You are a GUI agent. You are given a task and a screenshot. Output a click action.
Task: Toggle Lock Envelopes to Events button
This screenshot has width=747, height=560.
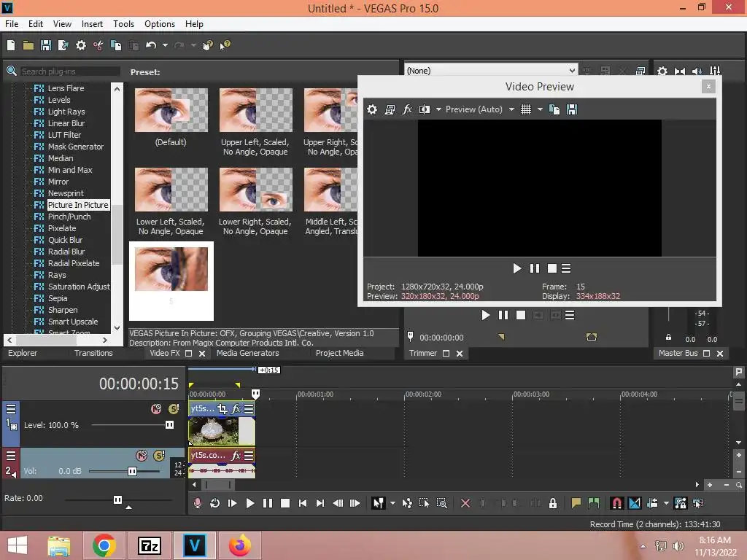coord(681,503)
